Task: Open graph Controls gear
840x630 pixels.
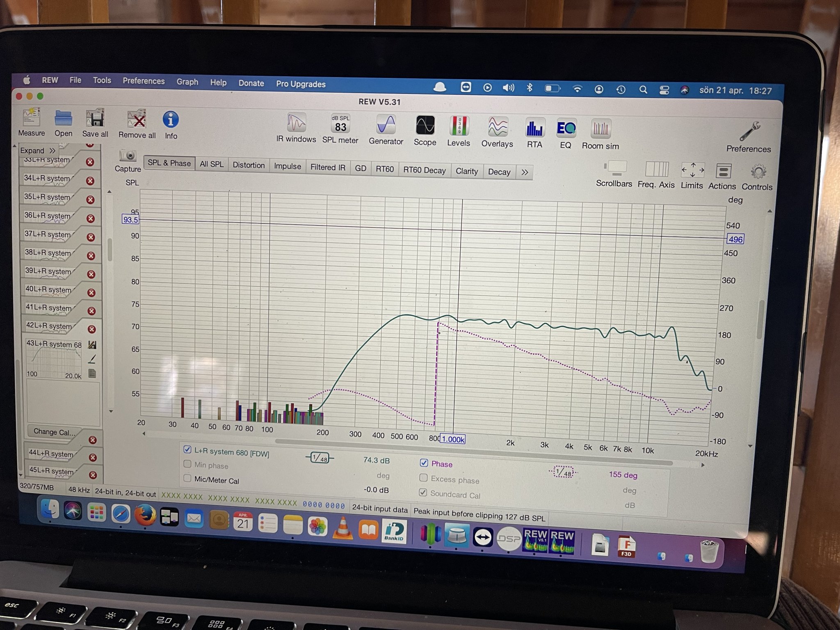Action: pos(757,177)
